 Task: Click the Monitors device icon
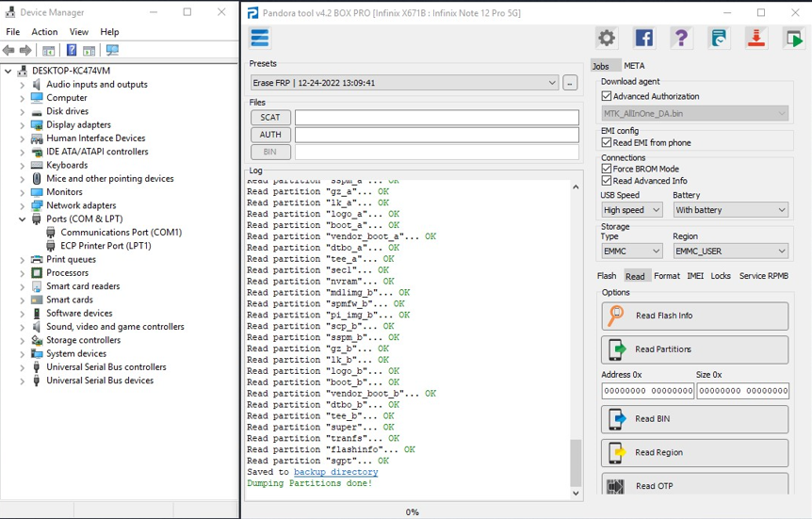tap(36, 191)
